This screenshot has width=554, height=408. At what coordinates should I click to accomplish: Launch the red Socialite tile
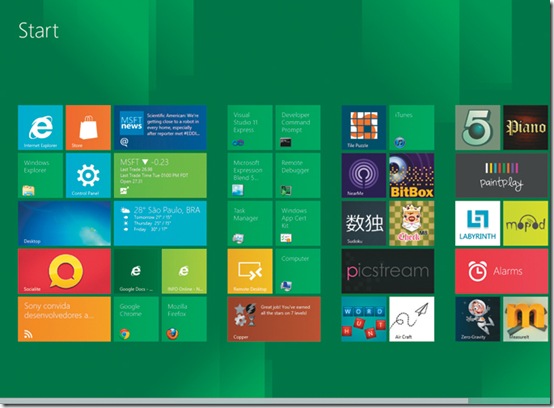coord(64,271)
